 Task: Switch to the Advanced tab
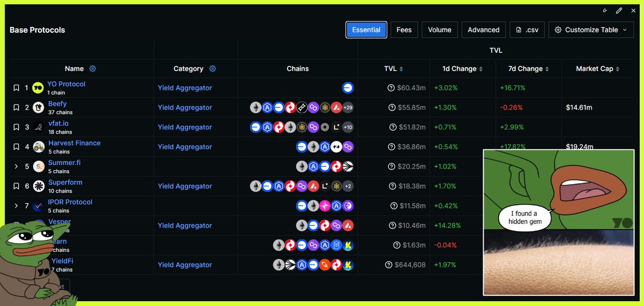click(x=483, y=30)
